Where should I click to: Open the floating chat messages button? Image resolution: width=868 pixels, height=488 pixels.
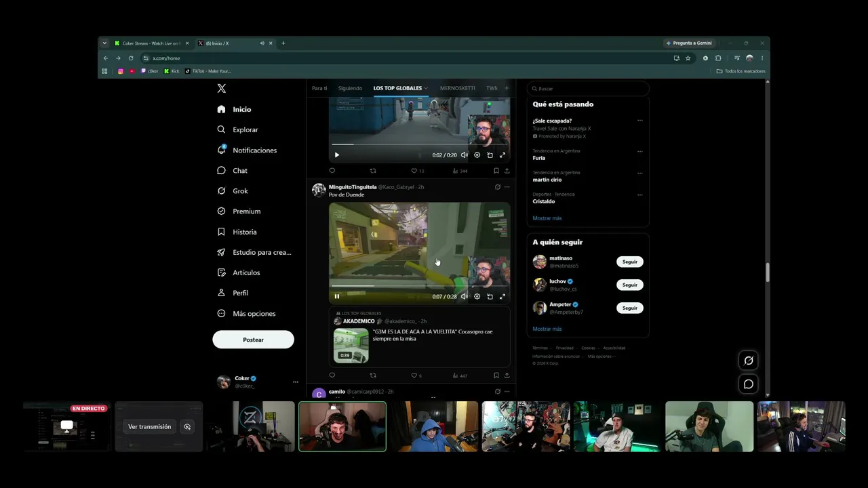[749, 384]
